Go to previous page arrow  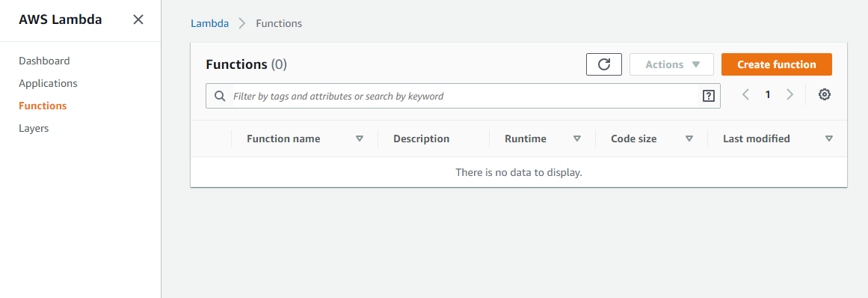745,95
